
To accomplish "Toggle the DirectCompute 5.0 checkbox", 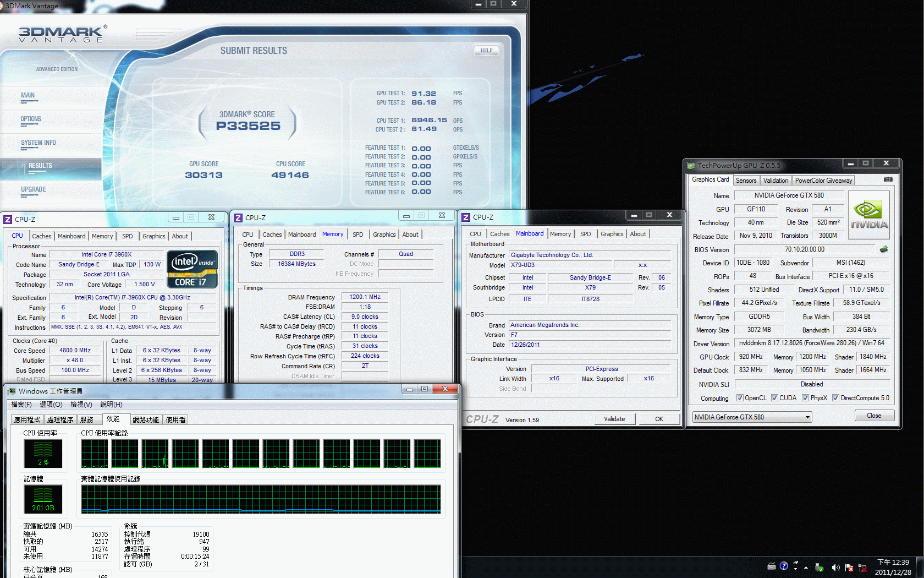I will pos(835,398).
